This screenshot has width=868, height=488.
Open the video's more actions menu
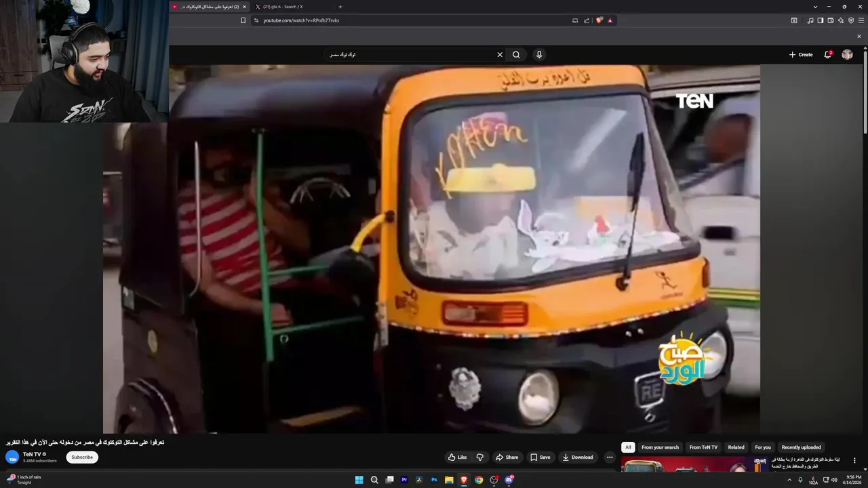(x=610, y=457)
